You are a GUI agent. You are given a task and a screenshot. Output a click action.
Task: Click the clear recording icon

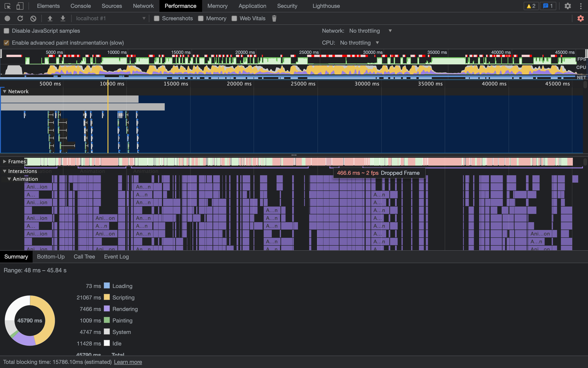point(33,18)
